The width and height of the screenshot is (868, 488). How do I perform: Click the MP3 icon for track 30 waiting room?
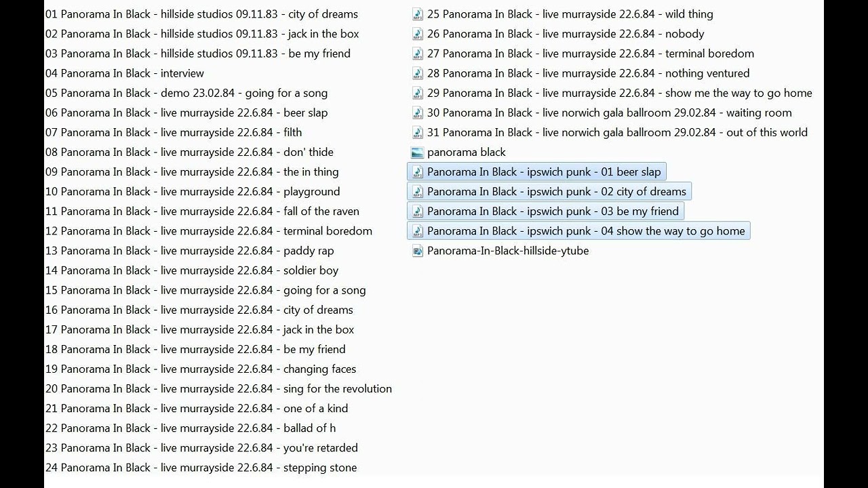(x=418, y=113)
